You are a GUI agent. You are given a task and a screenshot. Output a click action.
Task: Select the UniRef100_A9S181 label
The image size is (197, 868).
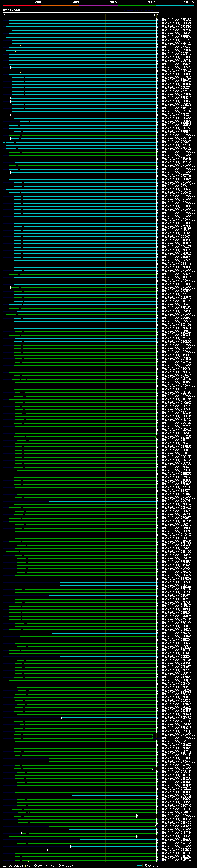tap(176, 139)
